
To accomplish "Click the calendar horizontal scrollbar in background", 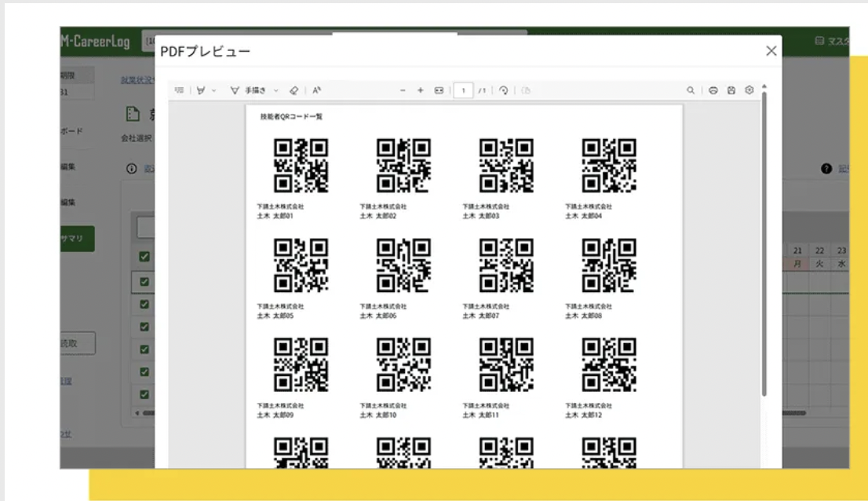I will click(x=793, y=413).
